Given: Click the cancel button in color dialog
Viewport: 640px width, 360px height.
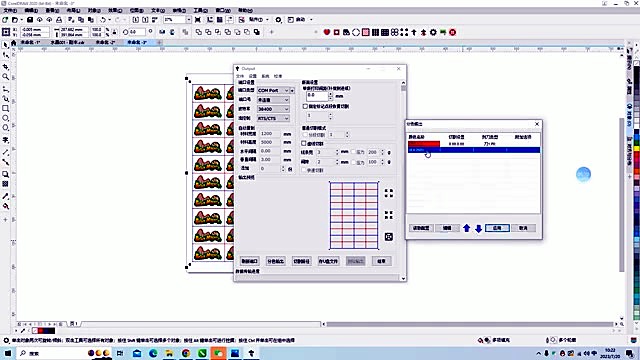Looking at the screenshot, I should coord(523,228).
